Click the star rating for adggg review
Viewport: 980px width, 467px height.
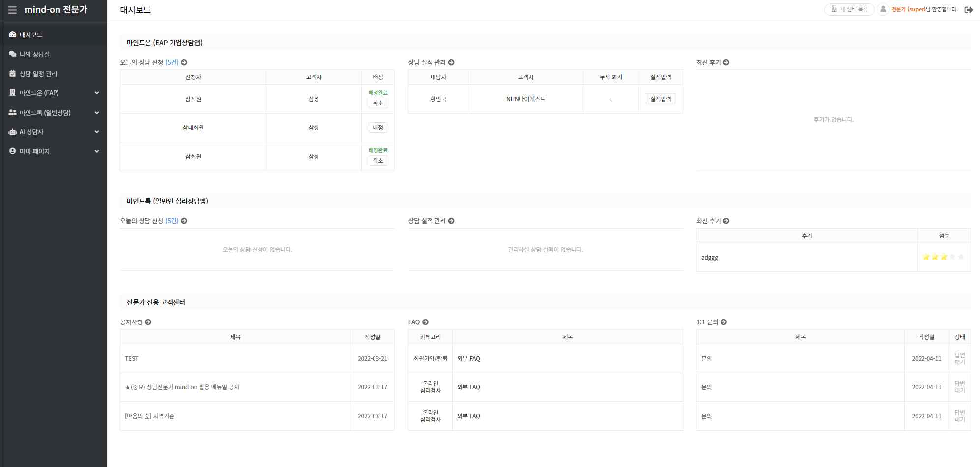click(x=944, y=257)
